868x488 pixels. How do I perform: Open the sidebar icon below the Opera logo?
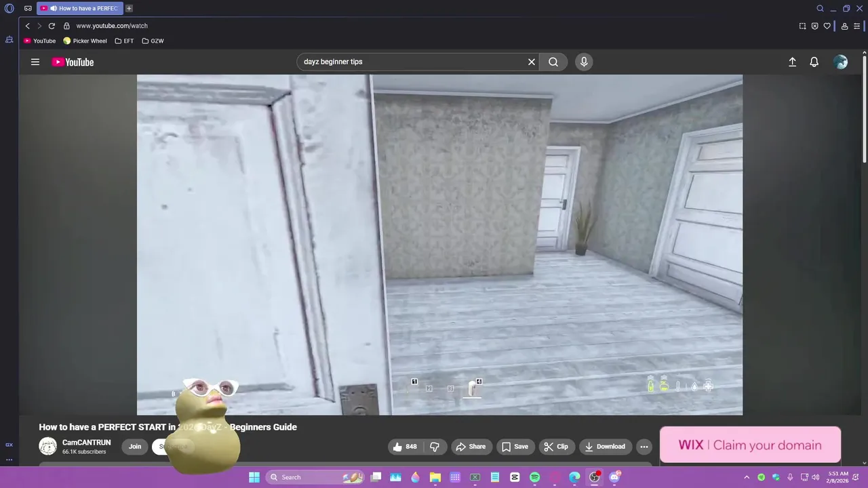click(9, 39)
